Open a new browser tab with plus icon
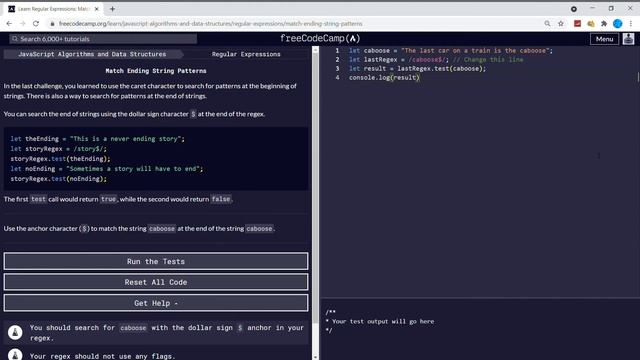 (112, 9)
